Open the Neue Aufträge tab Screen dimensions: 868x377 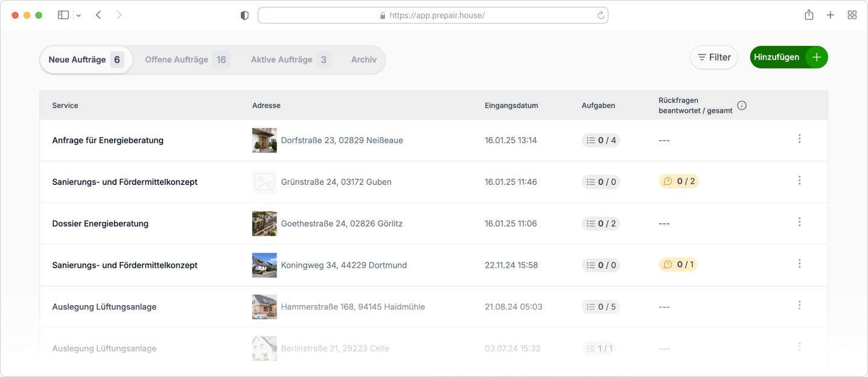pyautogui.click(x=86, y=60)
